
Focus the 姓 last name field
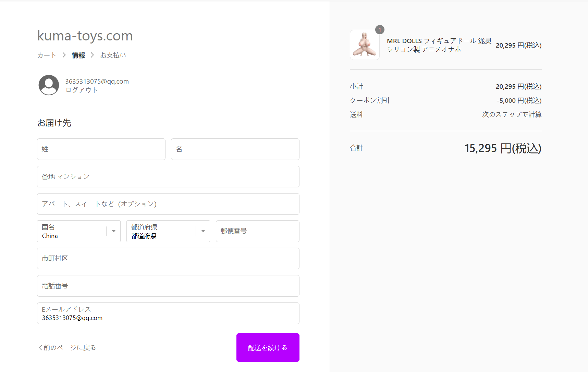click(101, 149)
